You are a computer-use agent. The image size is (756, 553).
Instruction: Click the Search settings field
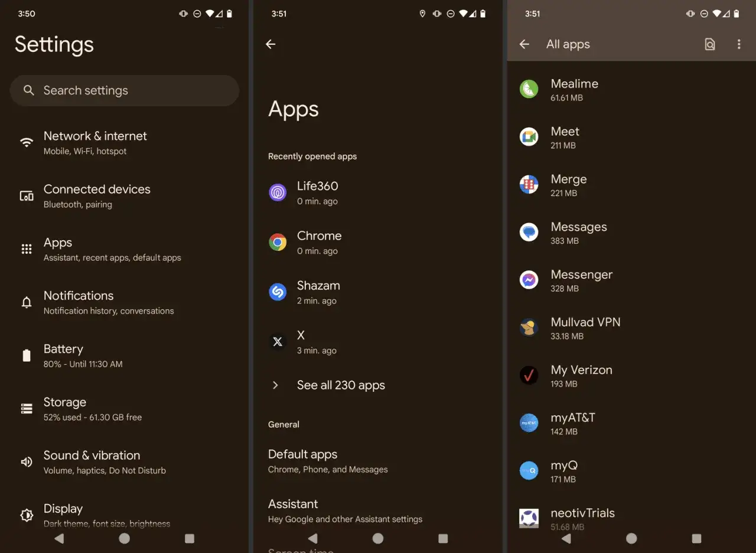(125, 90)
